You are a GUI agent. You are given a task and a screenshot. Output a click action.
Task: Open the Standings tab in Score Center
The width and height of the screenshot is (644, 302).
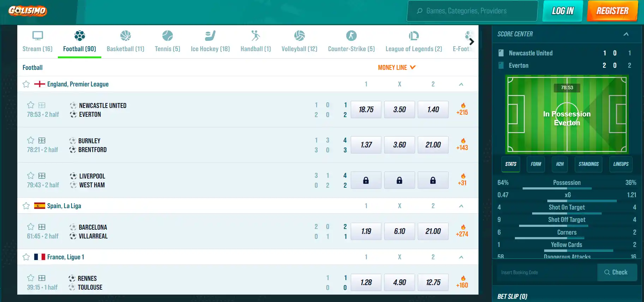pyautogui.click(x=588, y=164)
